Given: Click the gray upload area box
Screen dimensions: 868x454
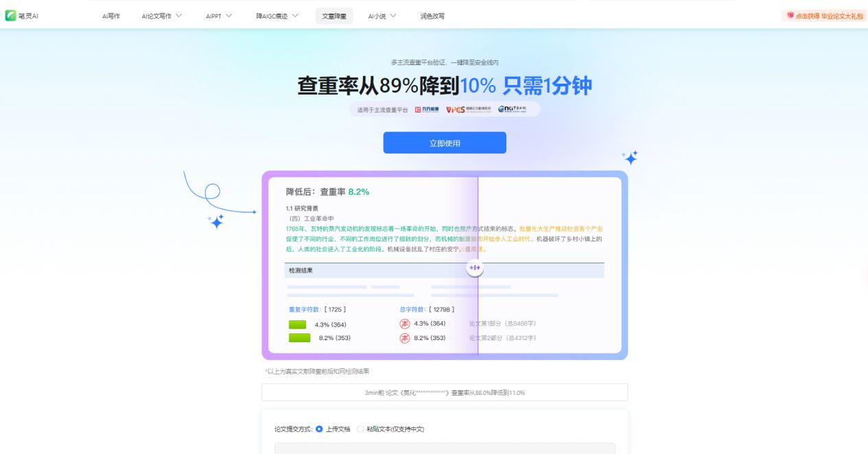Looking at the screenshot, I should [x=445, y=448].
